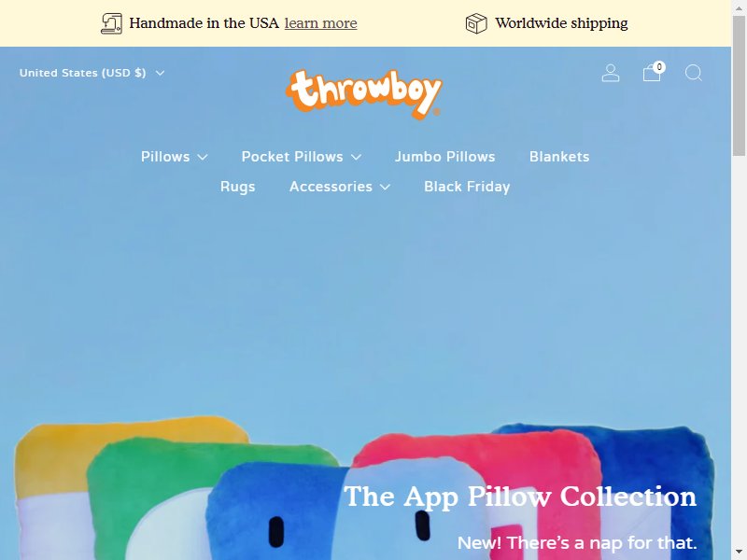This screenshot has width=747, height=560.
Task: Click the scroll down arrow
Action: click(x=739, y=553)
